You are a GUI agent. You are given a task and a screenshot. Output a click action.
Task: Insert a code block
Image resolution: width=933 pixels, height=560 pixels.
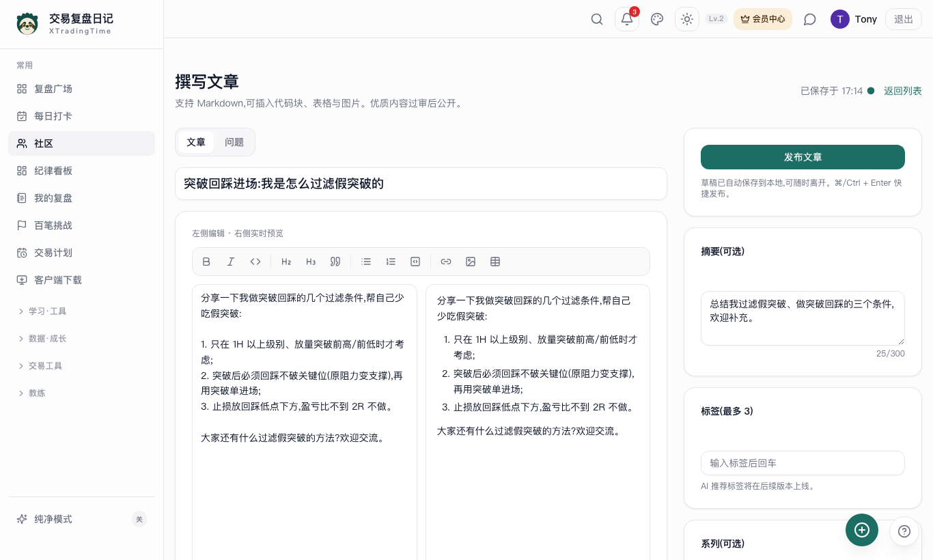[x=415, y=262]
